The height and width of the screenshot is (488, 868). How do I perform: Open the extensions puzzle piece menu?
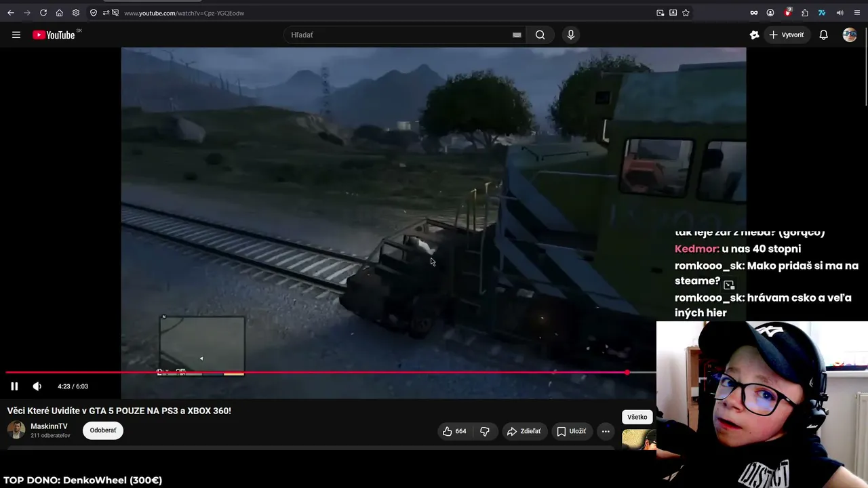805,13
